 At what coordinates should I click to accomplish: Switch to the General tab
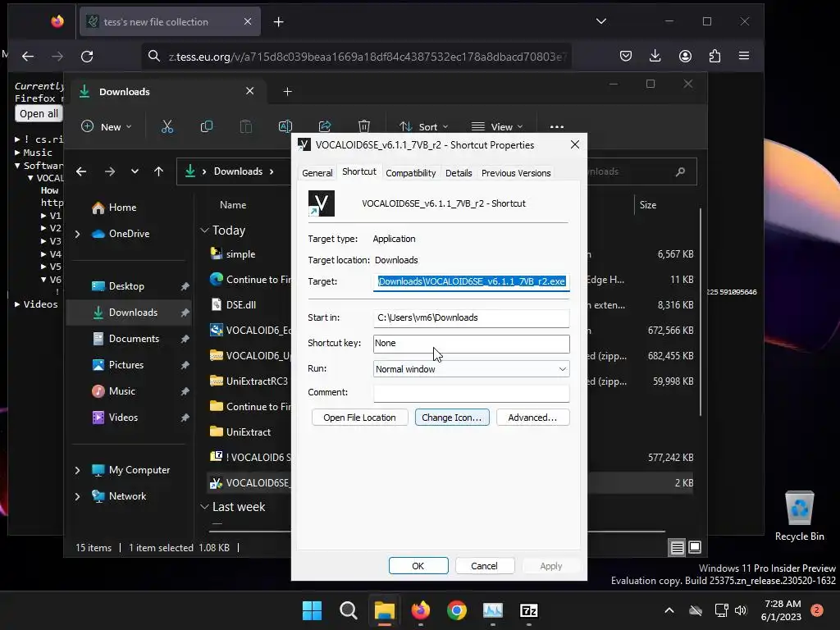(317, 173)
